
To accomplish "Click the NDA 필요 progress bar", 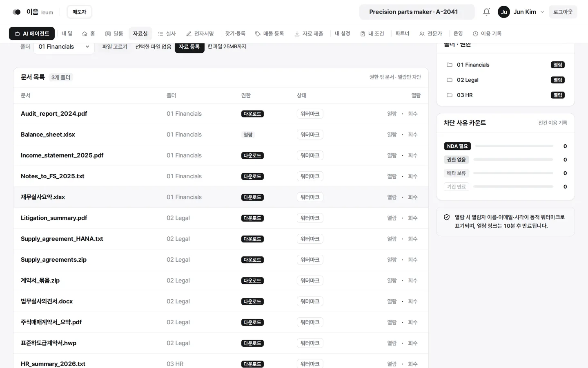I will [x=514, y=146].
